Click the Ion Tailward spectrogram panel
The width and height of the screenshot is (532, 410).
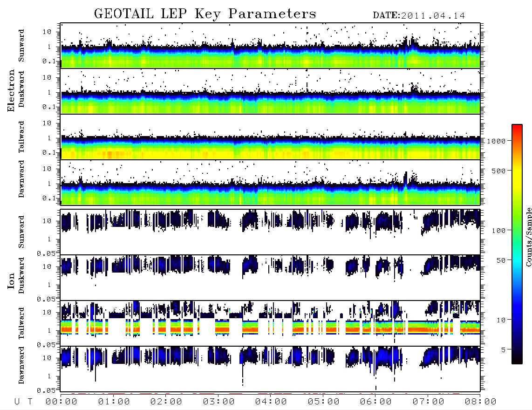(x=270, y=323)
